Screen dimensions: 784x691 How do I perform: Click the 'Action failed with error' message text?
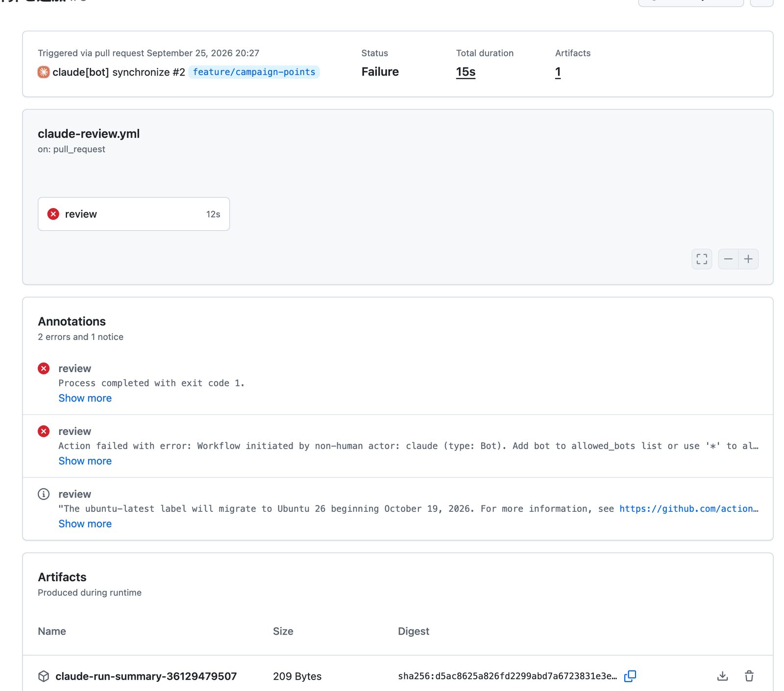[x=408, y=446]
